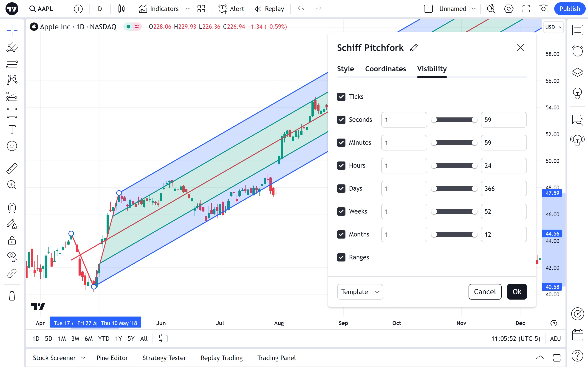588x367 pixels.
Task: Switch to the Style tab
Action: click(345, 69)
